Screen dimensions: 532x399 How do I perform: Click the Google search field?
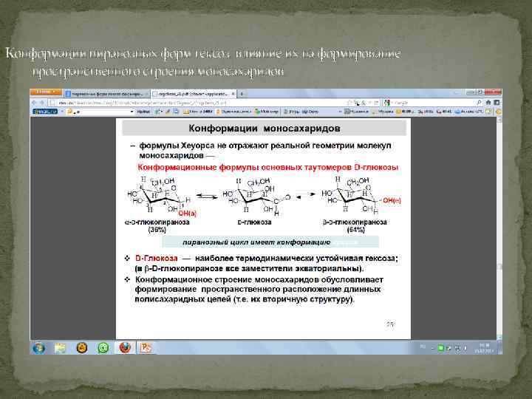click(x=432, y=103)
